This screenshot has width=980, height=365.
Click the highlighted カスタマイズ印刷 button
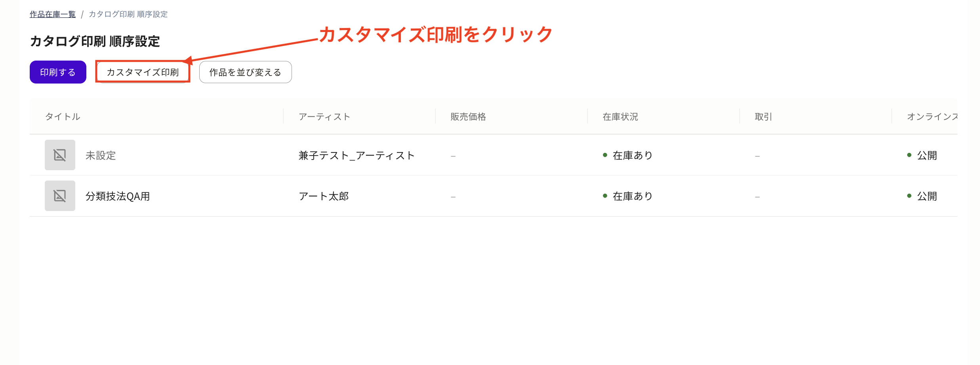(142, 72)
